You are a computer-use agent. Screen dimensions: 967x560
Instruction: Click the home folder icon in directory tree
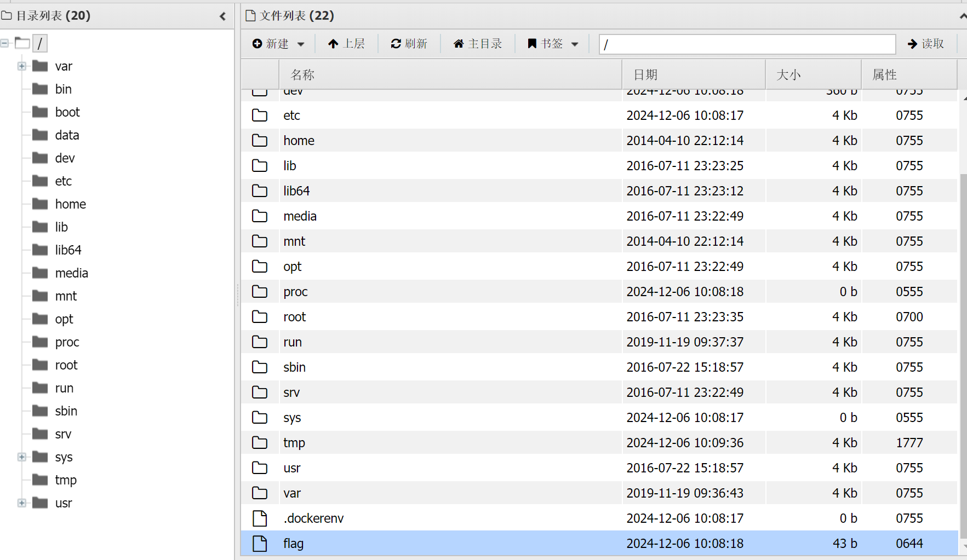[40, 204]
